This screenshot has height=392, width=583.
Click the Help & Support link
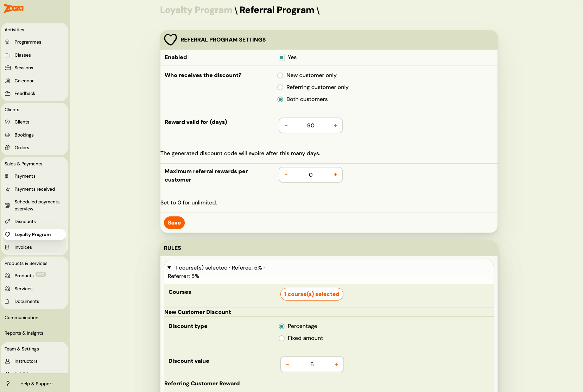36,384
